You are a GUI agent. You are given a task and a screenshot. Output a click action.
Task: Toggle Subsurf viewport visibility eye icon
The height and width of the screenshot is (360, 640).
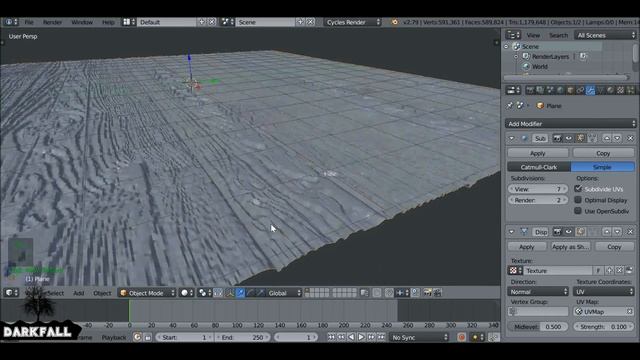pyautogui.click(x=569, y=138)
